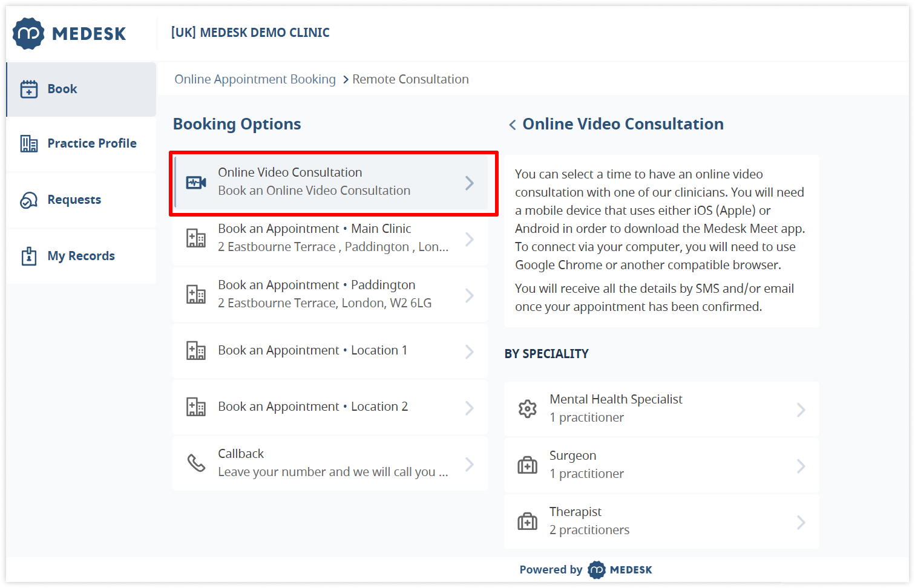The width and height of the screenshot is (915, 588).
Task: Select the Surgeon speciality
Action: [x=661, y=466]
